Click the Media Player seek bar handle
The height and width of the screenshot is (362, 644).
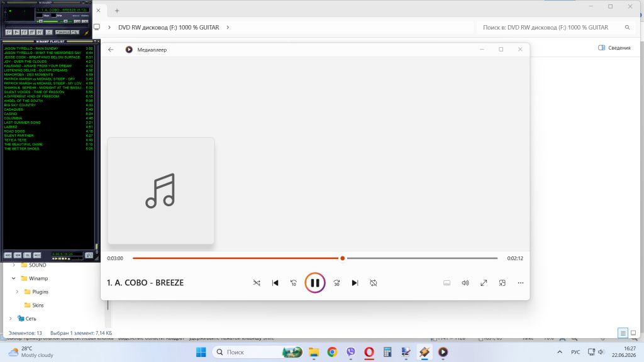[343, 258]
